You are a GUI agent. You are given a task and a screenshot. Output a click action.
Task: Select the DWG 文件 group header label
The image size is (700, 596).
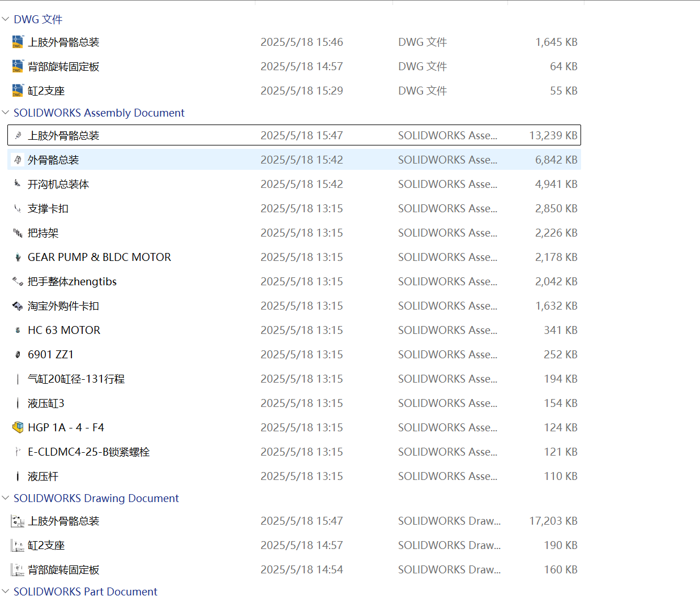point(38,19)
